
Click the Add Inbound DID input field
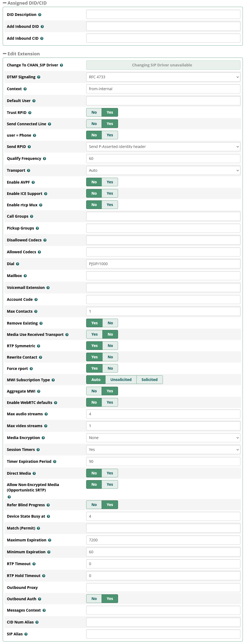(163, 26)
